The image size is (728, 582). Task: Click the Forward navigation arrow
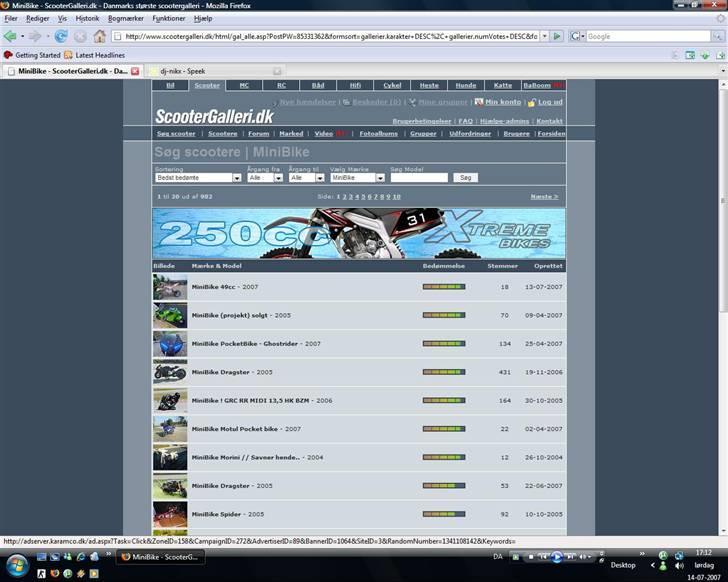coord(35,36)
